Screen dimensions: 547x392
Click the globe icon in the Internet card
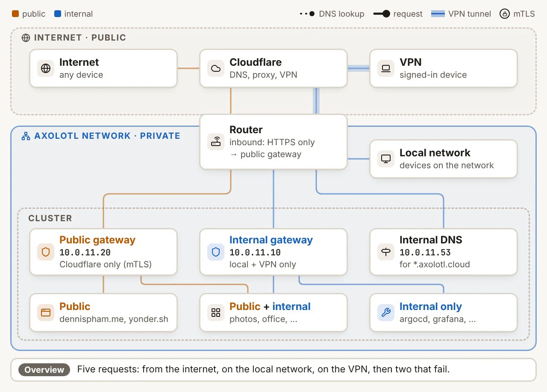[x=46, y=68]
